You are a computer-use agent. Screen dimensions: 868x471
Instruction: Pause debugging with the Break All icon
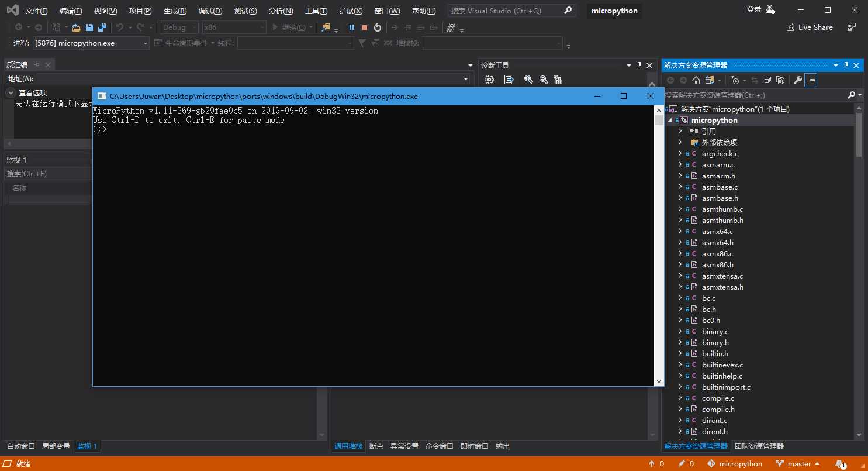coord(352,27)
